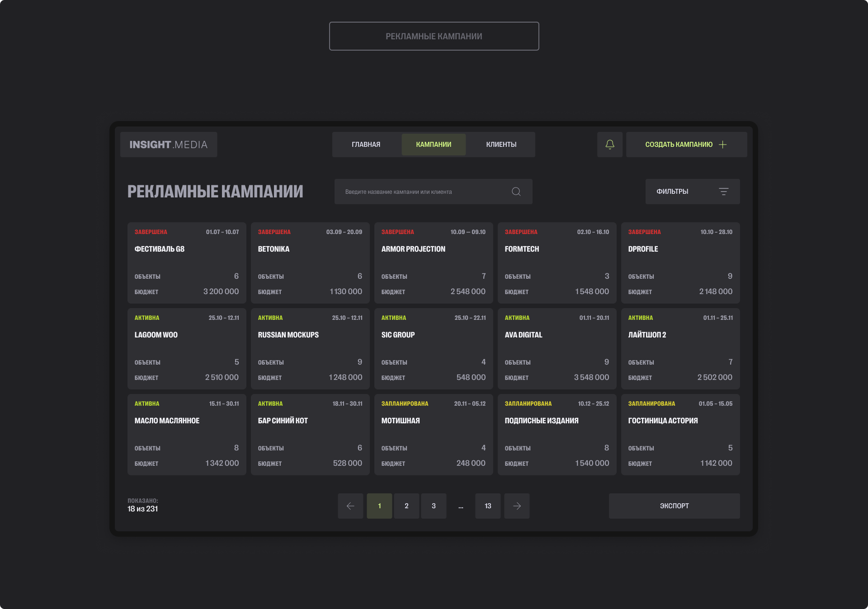Click the filter lines icon next to Фильтры

point(724,191)
